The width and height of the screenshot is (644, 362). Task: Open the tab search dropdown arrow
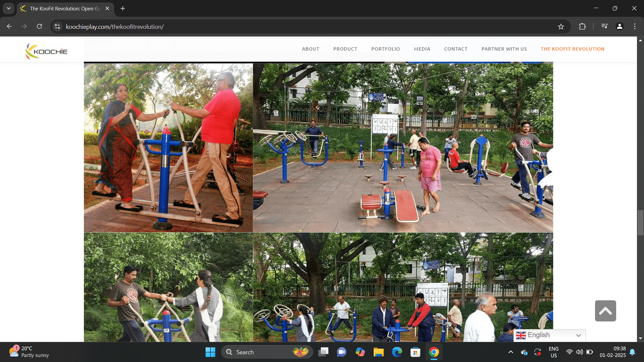[9, 8]
